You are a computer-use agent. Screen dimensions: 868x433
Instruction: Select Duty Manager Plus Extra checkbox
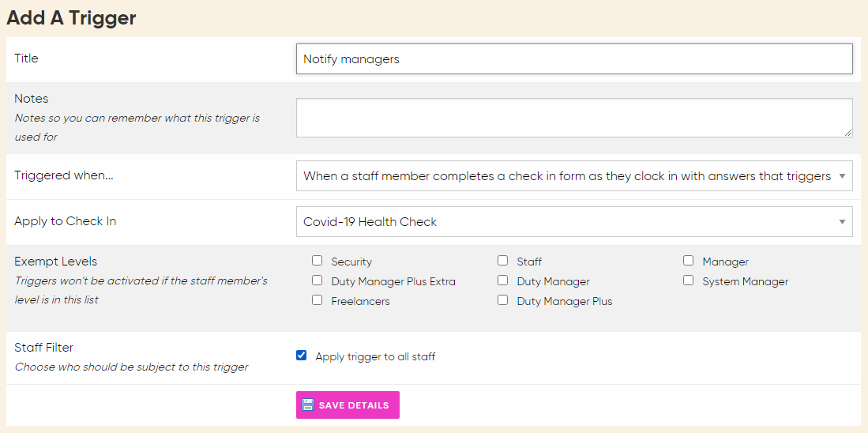318,281
